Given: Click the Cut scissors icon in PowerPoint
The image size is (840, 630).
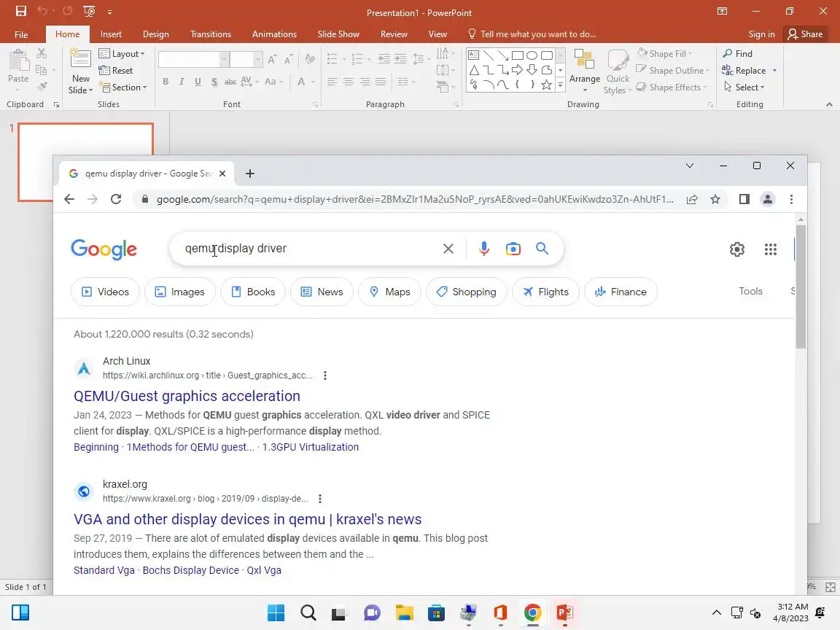Looking at the screenshot, I should tap(42, 53).
